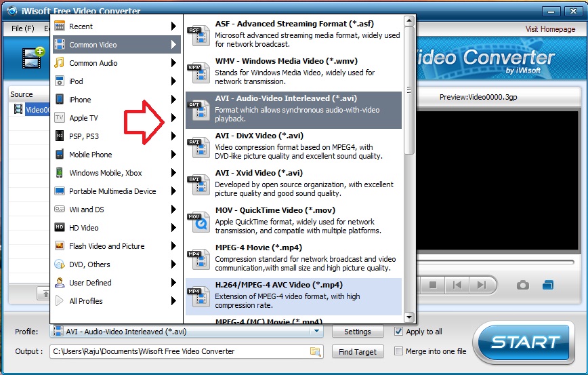This screenshot has height=375, width=588.
Task: Click the Flash Video and Picture icon
Action: [59, 246]
